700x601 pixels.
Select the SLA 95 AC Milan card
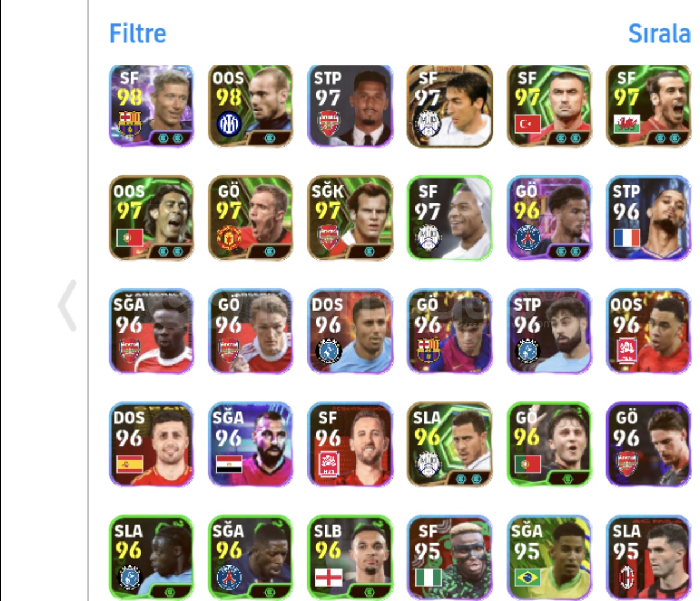tap(648, 557)
